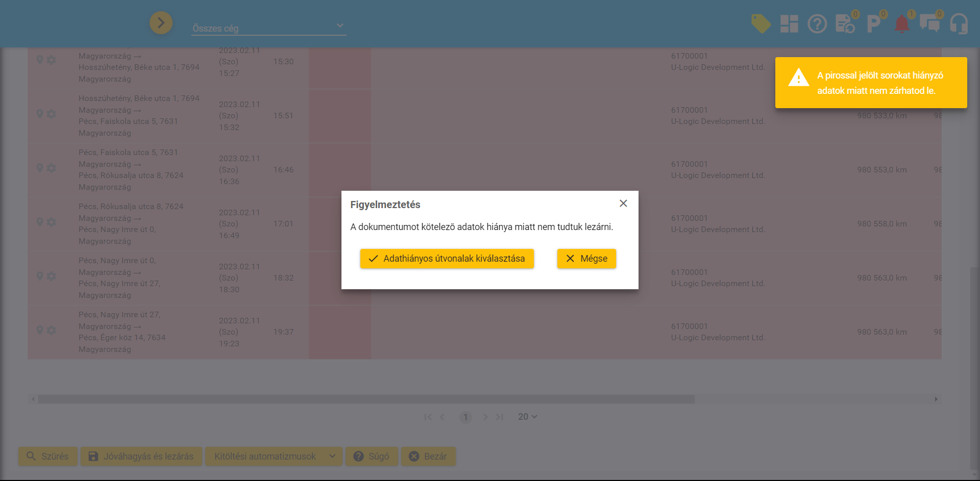Click the yellow price tag icon
Screen dimensions: 980x481
click(x=761, y=23)
